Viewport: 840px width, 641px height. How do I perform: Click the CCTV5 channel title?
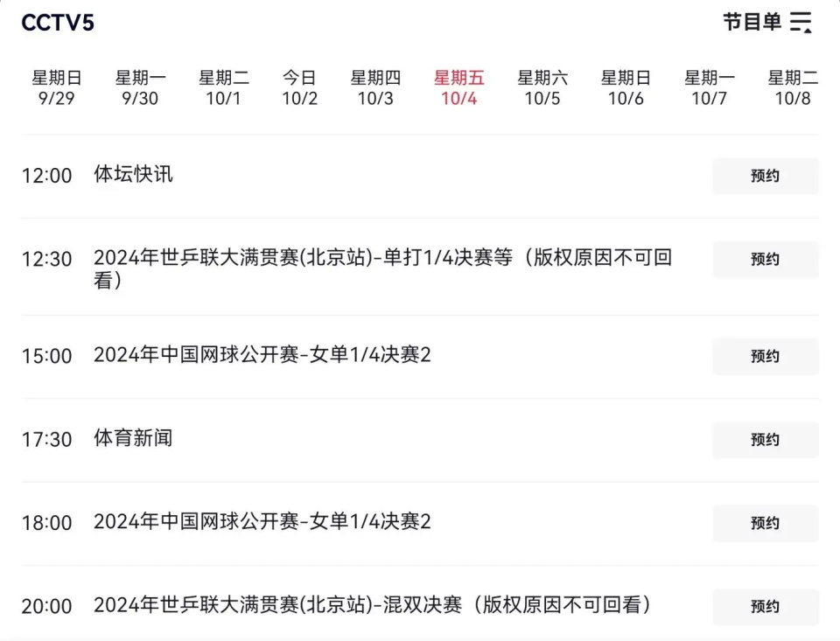pos(58,23)
